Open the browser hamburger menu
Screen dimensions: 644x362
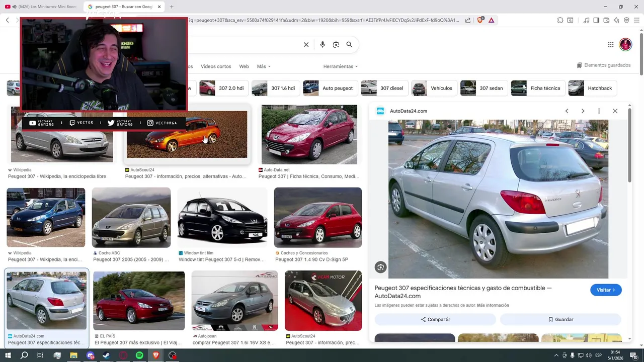coord(637,20)
